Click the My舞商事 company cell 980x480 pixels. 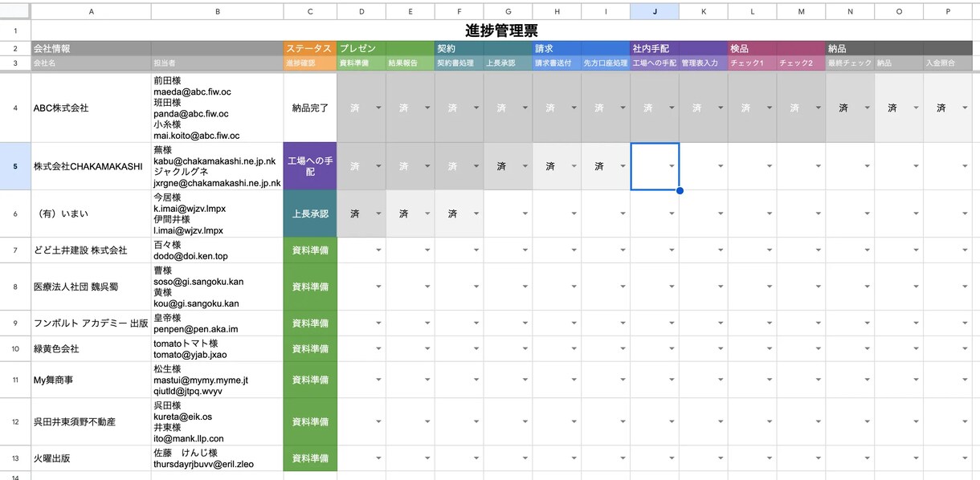tap(91, 380)
